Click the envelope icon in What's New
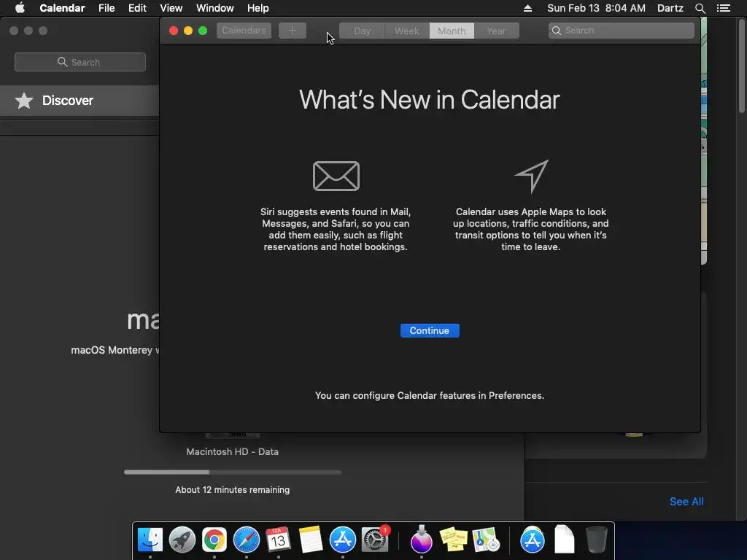This screenshot has height=560, width=747. point(336,176)
